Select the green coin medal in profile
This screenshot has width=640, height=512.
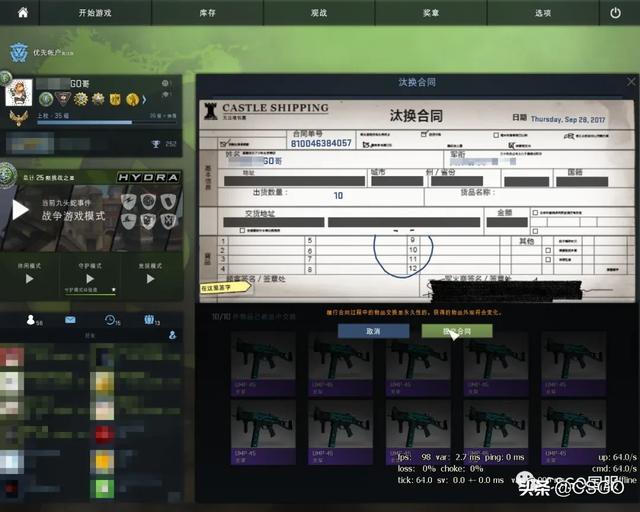point(46,99)
